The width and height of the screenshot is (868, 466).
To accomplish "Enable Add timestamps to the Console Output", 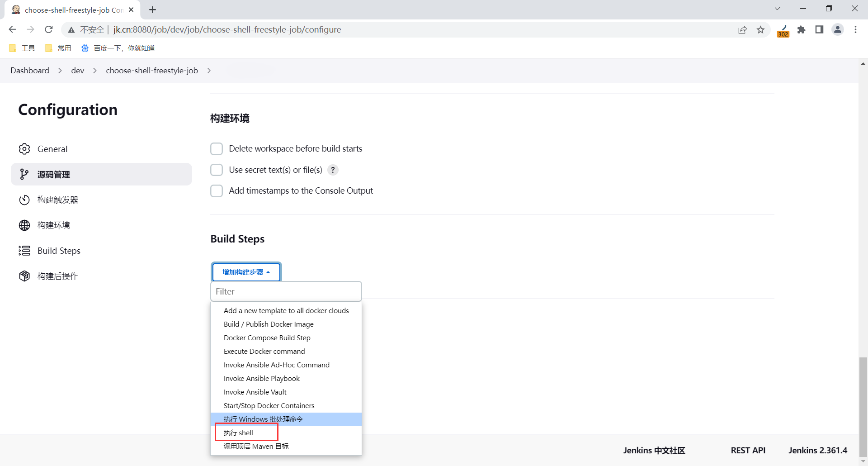I will click(x=217, y=191).
